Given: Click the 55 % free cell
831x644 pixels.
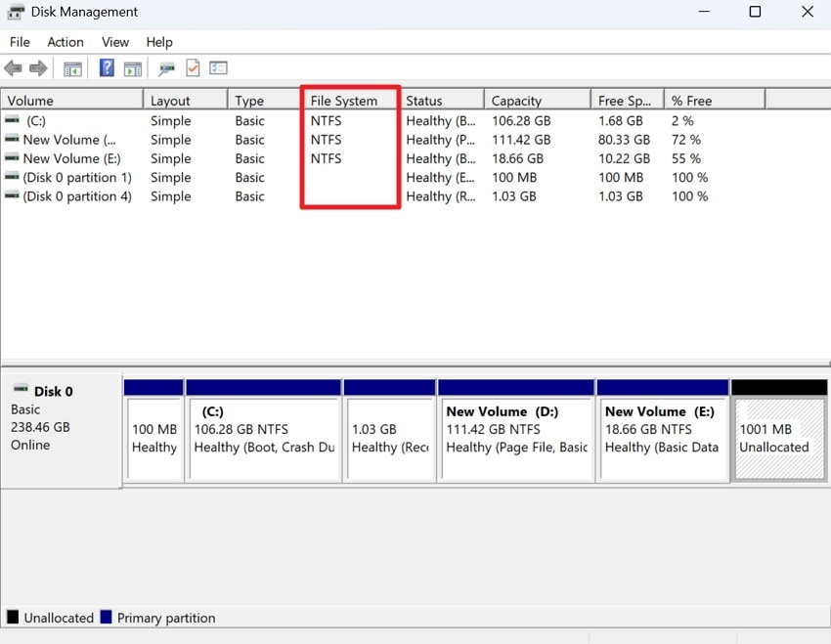Looking at the screenshot, I should point(685,159).
